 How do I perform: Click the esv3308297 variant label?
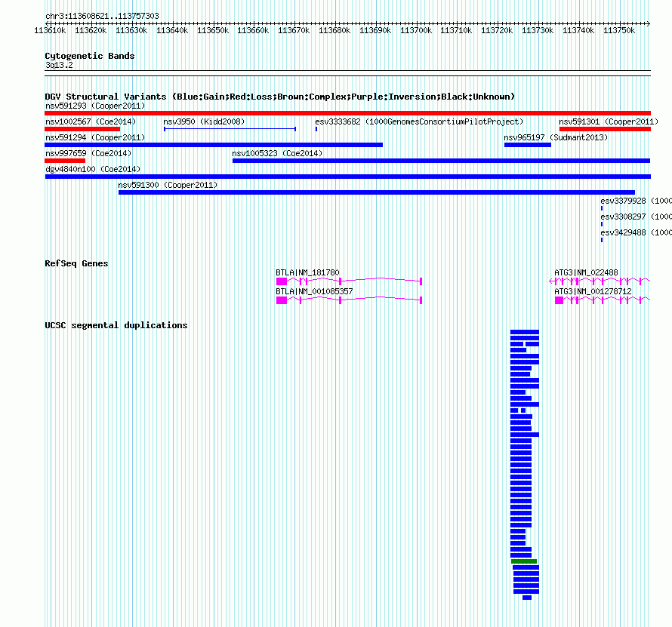click(x=636, y=217)
